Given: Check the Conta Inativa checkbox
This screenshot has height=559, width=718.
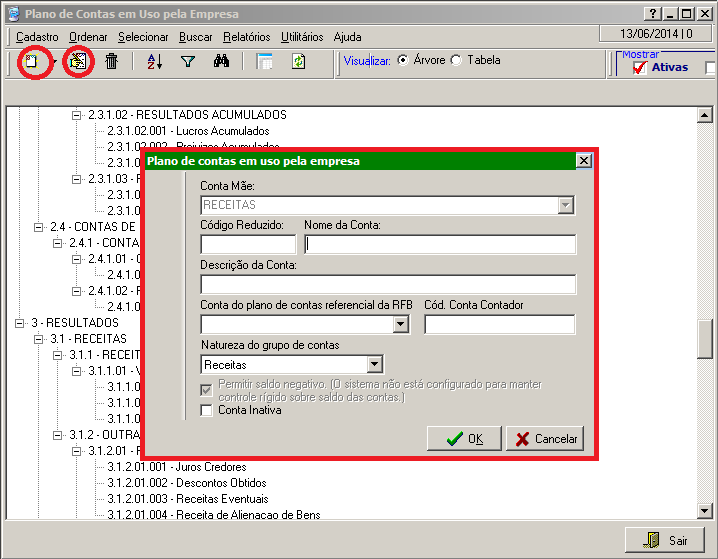Looking at the screenshot, I should coord(207,410).
